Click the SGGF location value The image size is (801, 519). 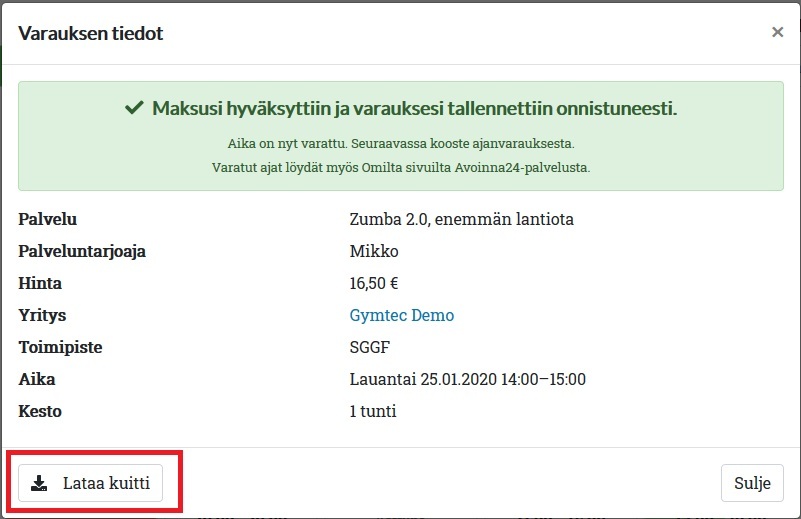click(368, 347)
